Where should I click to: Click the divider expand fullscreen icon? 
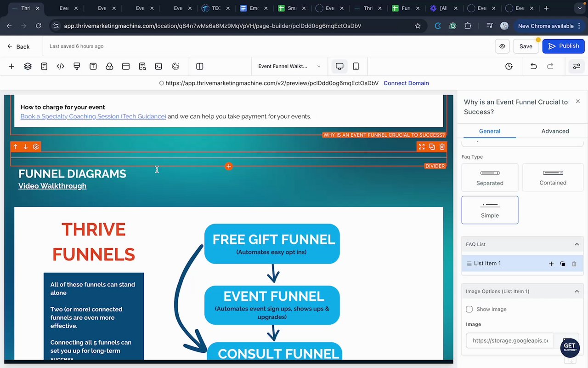[422, 147]
